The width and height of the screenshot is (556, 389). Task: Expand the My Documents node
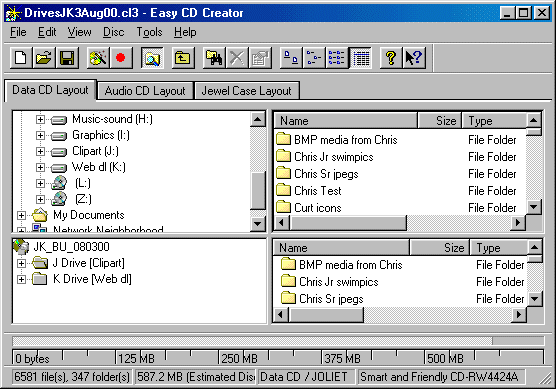pyautogui.click(x=21, y=215)
